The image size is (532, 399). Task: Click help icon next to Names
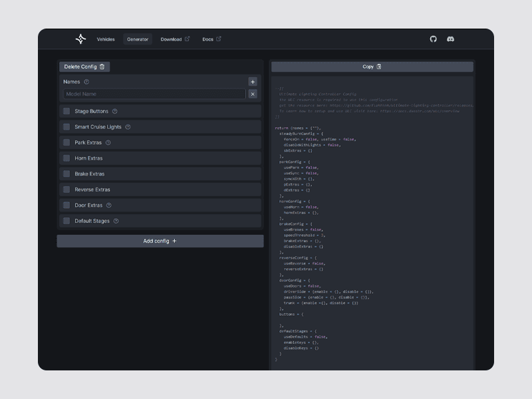pyautogui.click(x=86, y=82)
